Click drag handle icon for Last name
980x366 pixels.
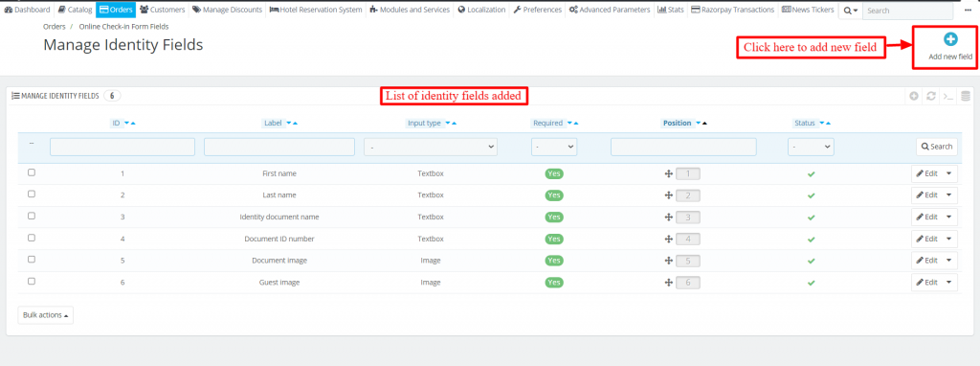668,195
